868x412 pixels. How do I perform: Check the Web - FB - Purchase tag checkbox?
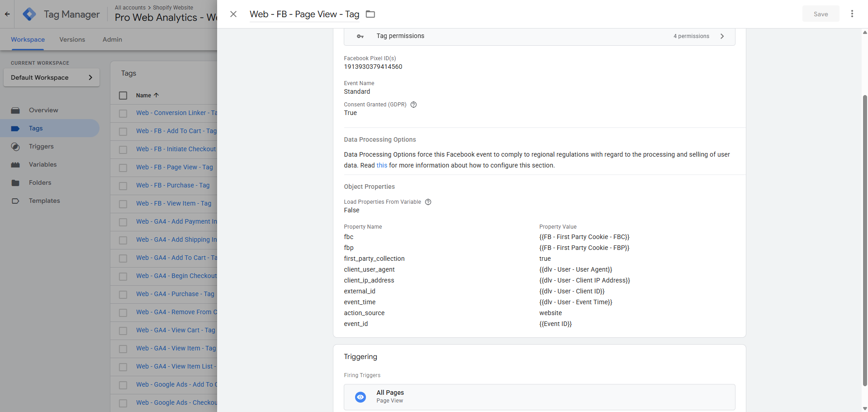point(123,186)
